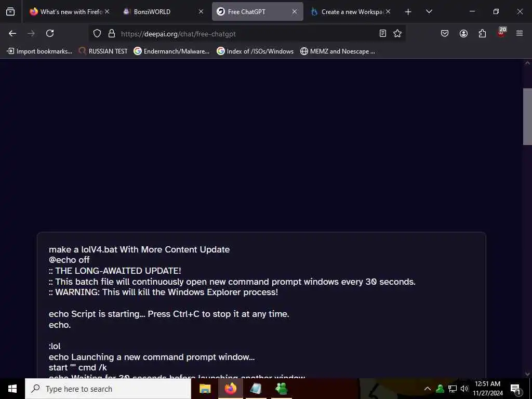
Task: Toggle Reader View icon in address bar
Action: click(x=383, y=33)
